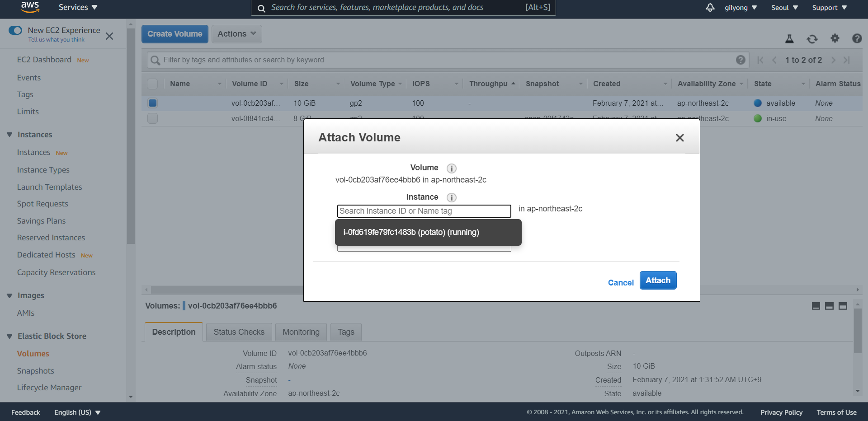Open the Seoul region selector
This screenshot has height=421, width=868.
784,8
